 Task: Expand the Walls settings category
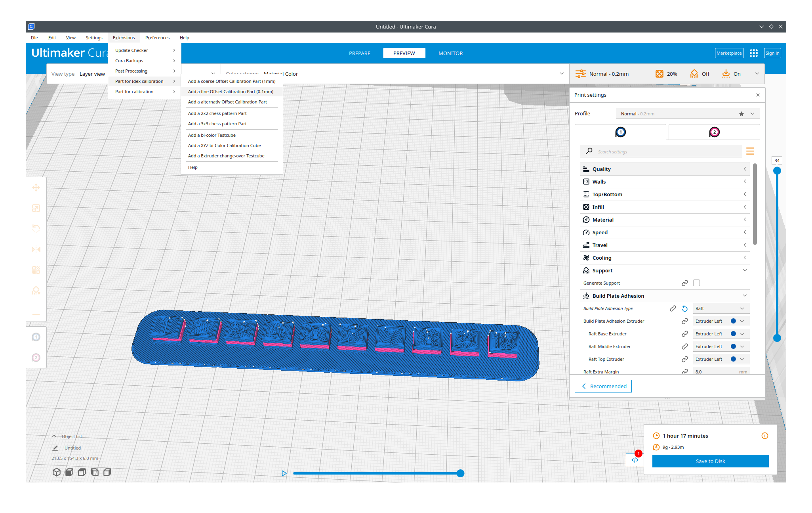click(665, 182)
